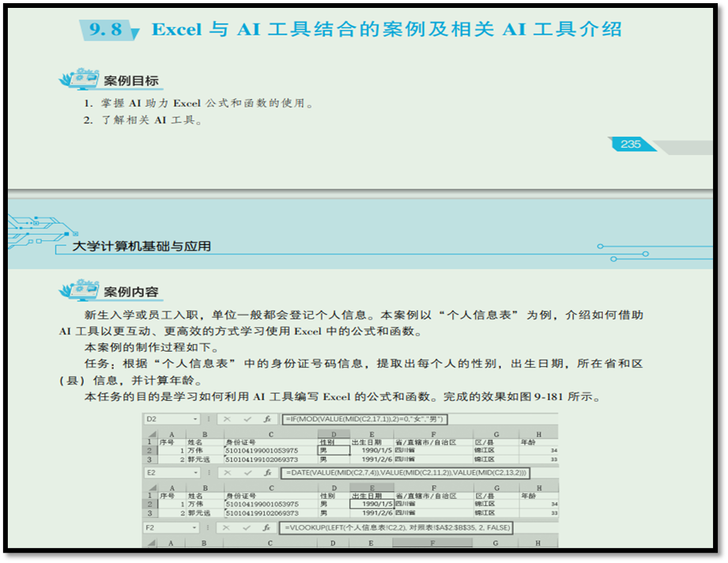Image resolution: width=728 pixels, height=563 pixels.
Task: Click the select-all corner under the D2 name box
Action: (x=151, y=434)
